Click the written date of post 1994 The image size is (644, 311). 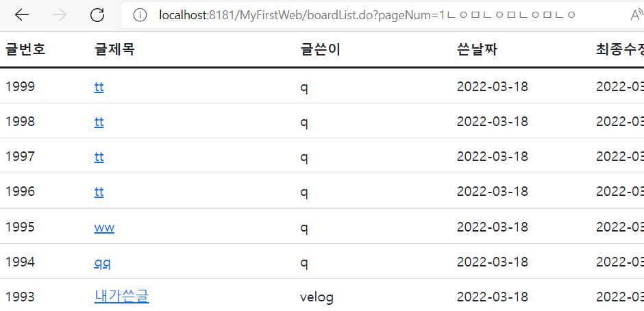click(x=493, y=262)
